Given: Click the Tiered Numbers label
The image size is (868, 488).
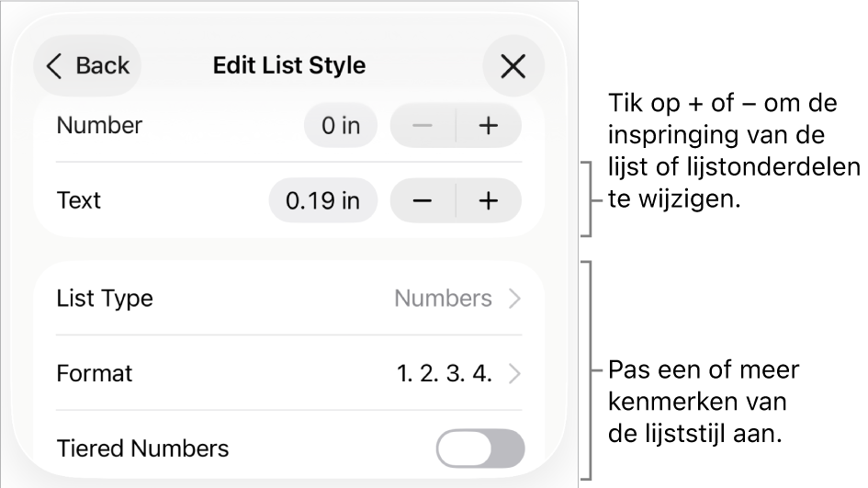Looking at the screenshot, I should coord(142,448).
